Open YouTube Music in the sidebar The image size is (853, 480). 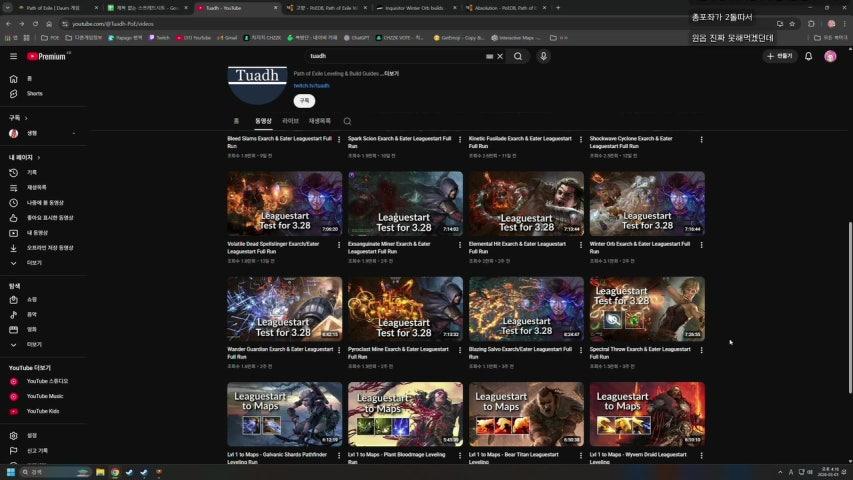click(44, 396)
